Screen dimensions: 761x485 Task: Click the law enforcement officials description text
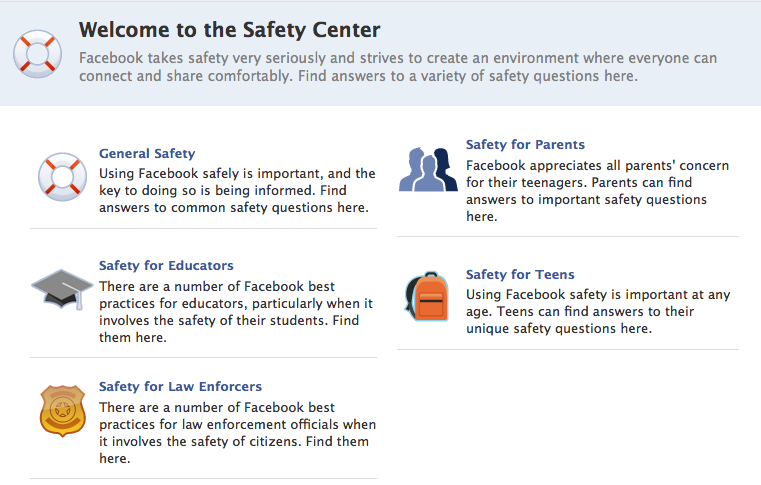click(x=237, y=433)
